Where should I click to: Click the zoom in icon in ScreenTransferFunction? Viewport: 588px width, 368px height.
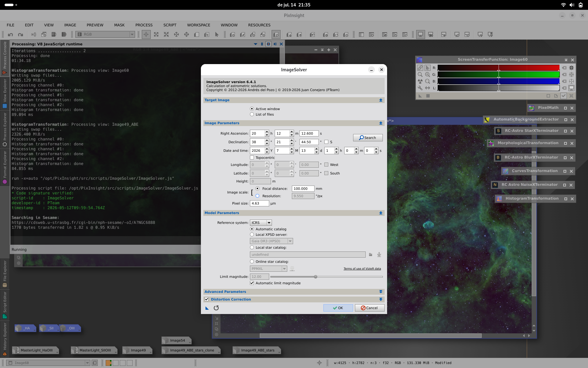coord(428,75)
